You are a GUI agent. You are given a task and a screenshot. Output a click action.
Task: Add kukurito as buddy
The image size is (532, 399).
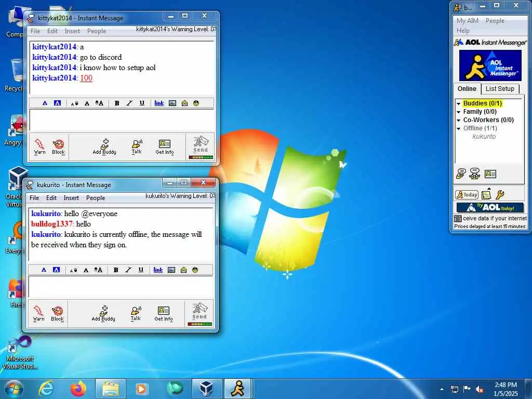click(x=103, y=313)
